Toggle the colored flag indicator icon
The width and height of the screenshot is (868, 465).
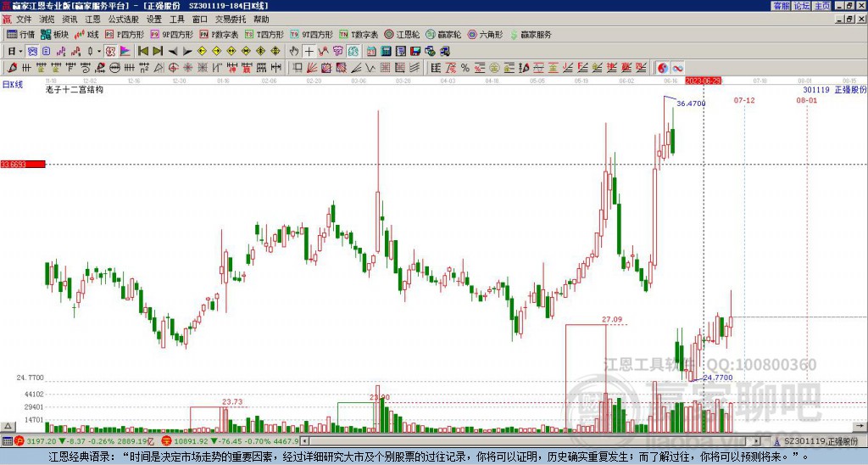tap(125, 52)
